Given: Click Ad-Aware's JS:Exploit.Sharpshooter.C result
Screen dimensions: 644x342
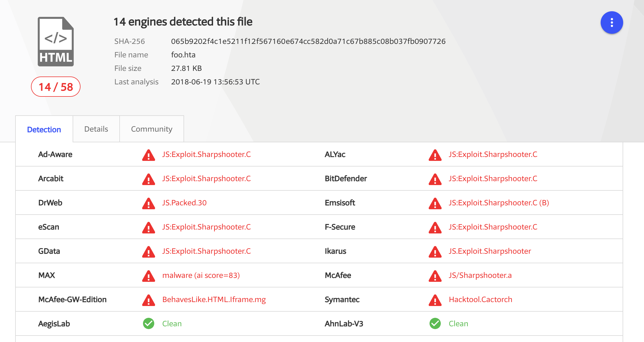Looking at the screenshot, I should [206, 154].
